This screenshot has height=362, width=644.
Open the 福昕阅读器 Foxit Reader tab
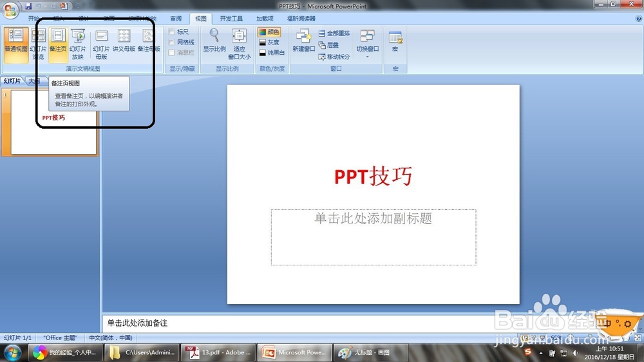(301, 19)
